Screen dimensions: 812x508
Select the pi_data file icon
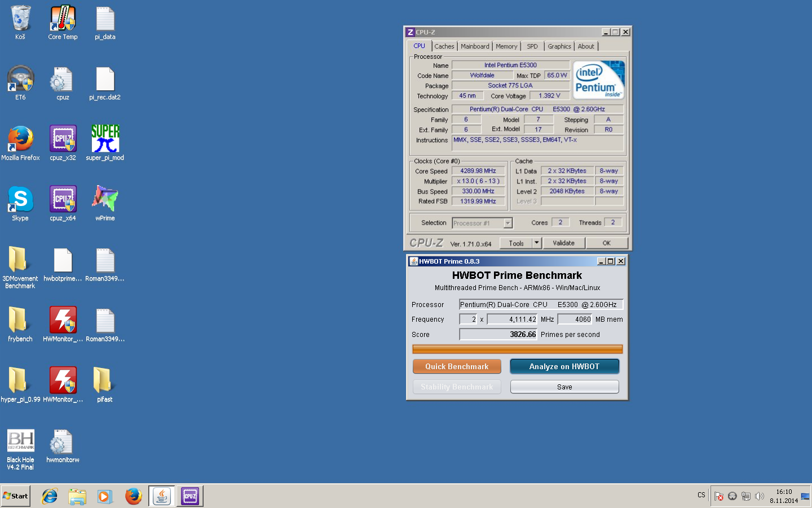(105, 23)
